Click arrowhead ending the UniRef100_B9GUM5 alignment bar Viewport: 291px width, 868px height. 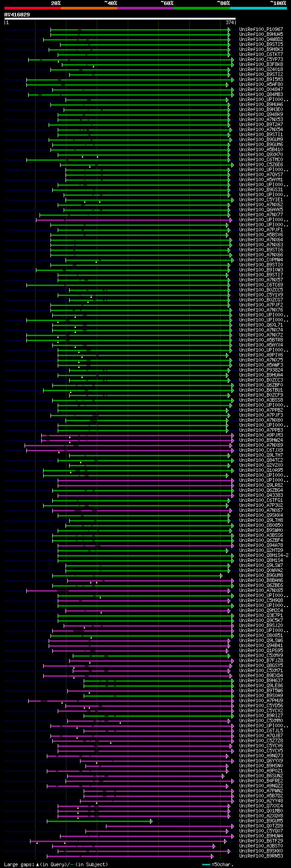pos(151,821)
